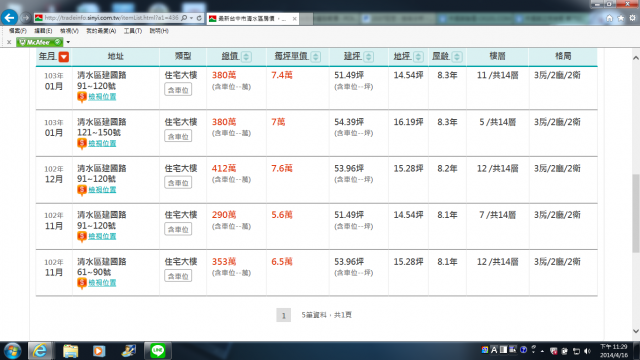The image size is (640, 360).
Task: Click 含車位 badge in 7萬 row
Action: tap(178, 136)
